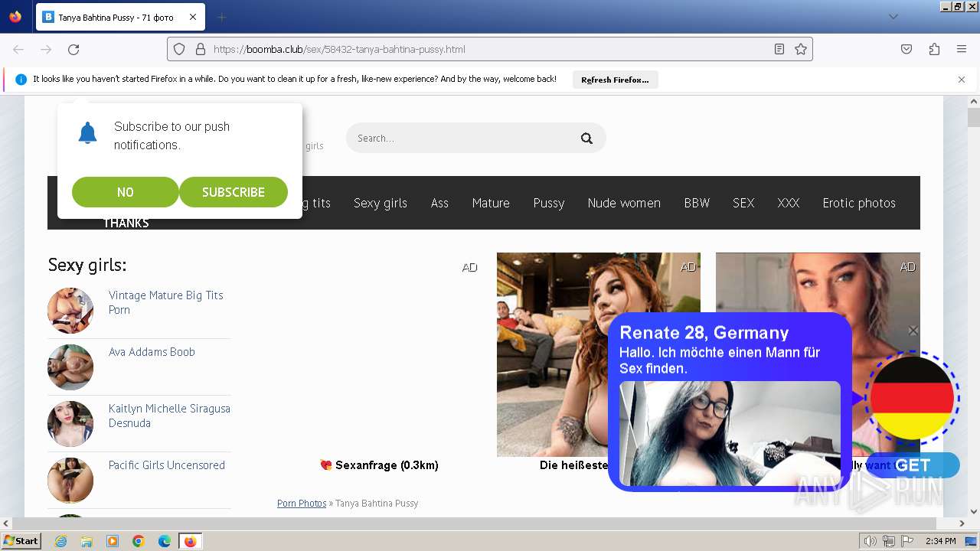Open Windows Media Player from the taskbar
This screenshot has height=551, width=980.
pyautogui.click(x=113, y=541)
